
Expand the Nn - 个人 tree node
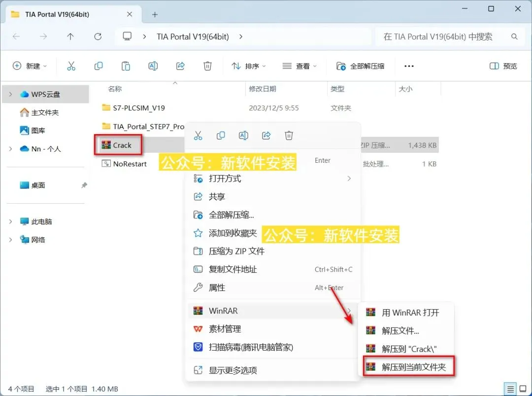[10, 149]
